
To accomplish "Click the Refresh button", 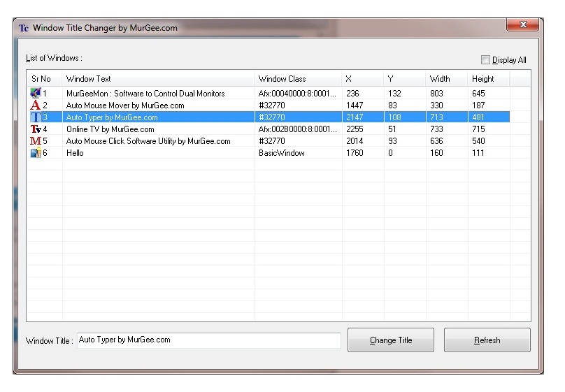I will (487, 340).
